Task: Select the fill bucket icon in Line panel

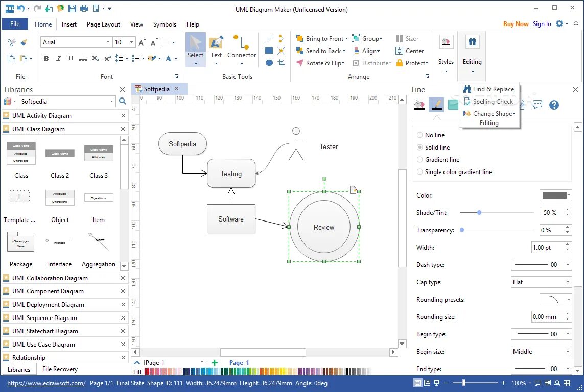Action: [x=419, y=104]
